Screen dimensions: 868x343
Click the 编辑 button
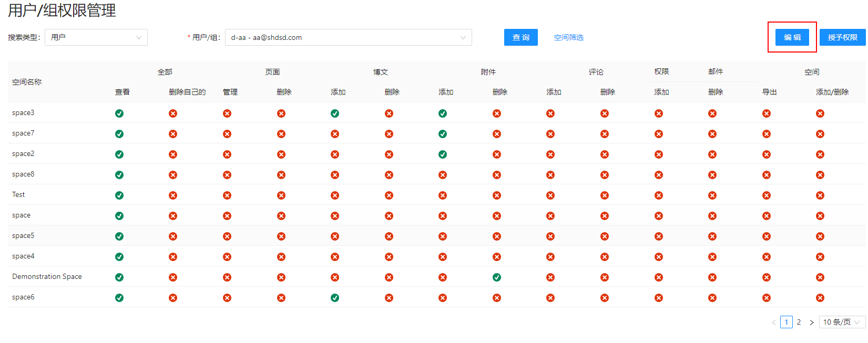pyautogui.click(x=792, y=37)
